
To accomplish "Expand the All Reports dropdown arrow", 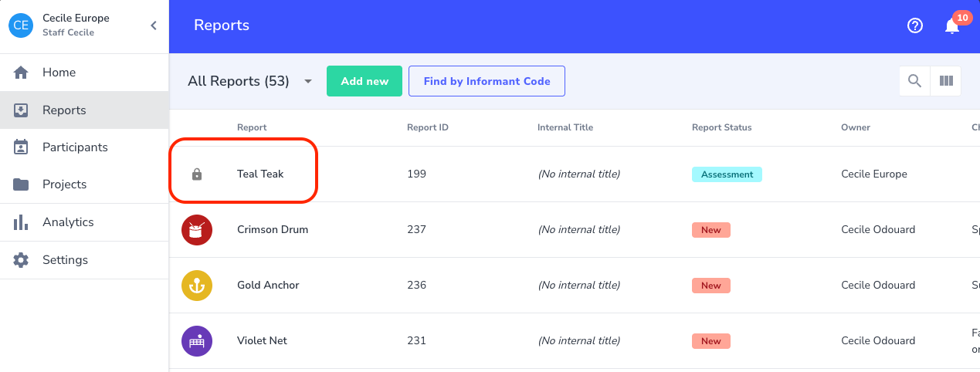I will point(308,82).
